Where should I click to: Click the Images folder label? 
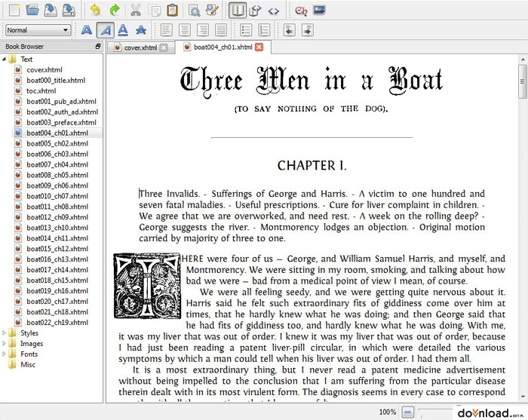point(32,344)
